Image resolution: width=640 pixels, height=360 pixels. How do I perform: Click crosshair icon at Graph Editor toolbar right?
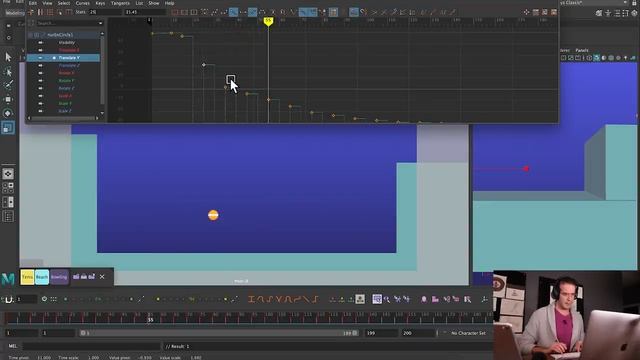pyautogui.click(x=527, y=12)
